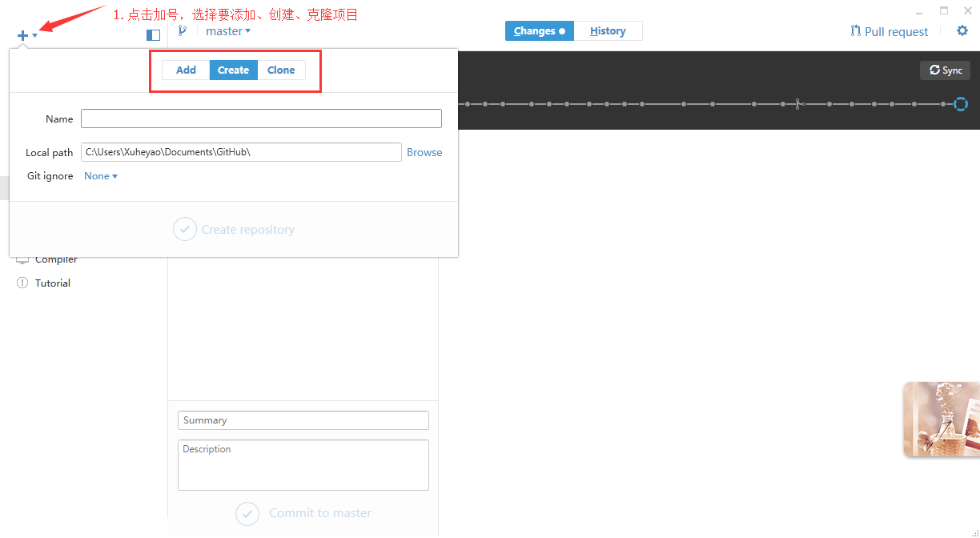Click the branch icon beside master
This screenshot has width=980, height=538.
coord(183,30)
